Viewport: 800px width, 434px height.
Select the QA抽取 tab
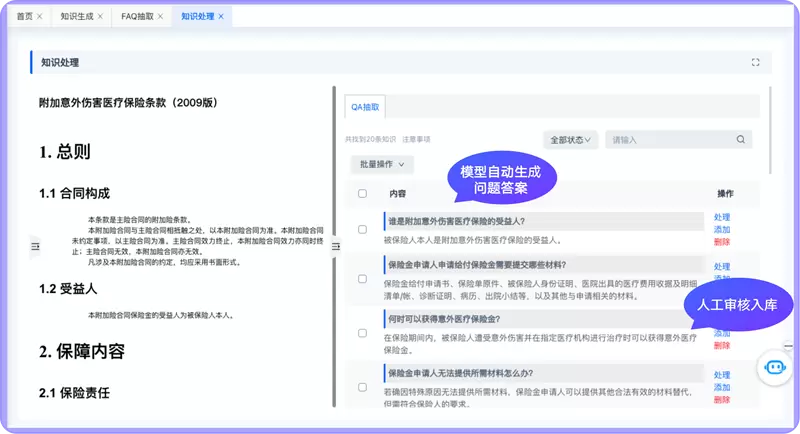click(364, 107)
